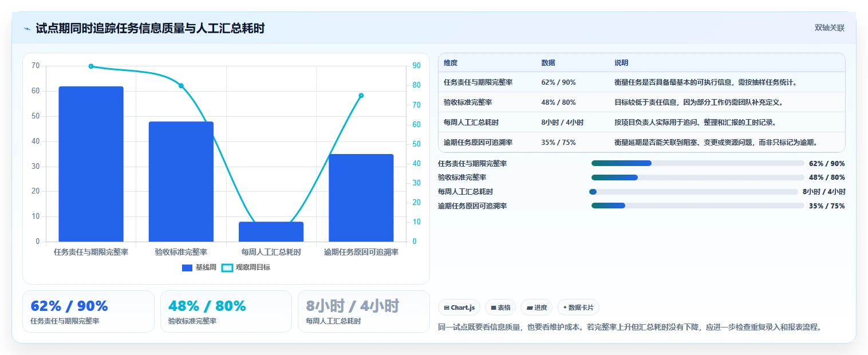This screenshot has height=355, width=868.
Task: Open the 8小时 / 4小时 stat card
Action: (x=364, y=311)
